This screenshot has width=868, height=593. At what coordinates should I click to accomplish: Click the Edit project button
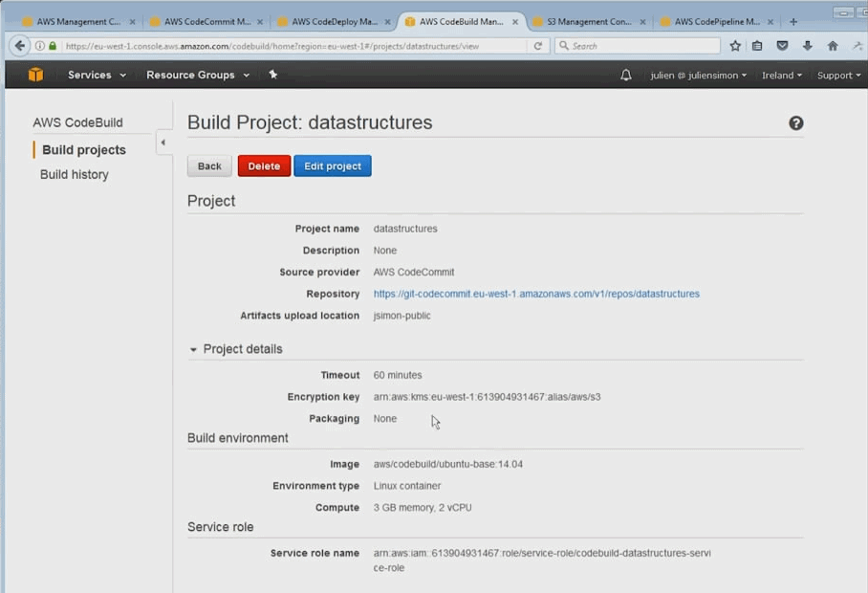[332, 166]
